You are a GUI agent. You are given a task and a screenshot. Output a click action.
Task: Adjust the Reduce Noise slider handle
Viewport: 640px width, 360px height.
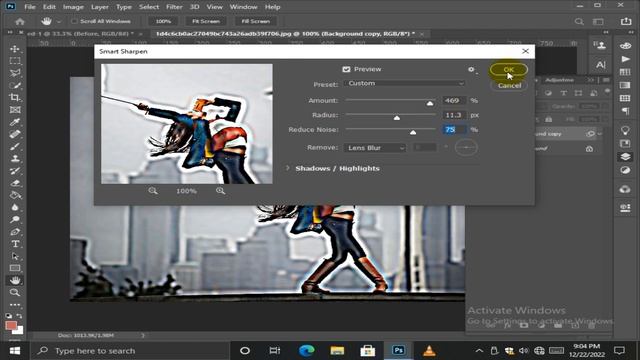(413, 133)
